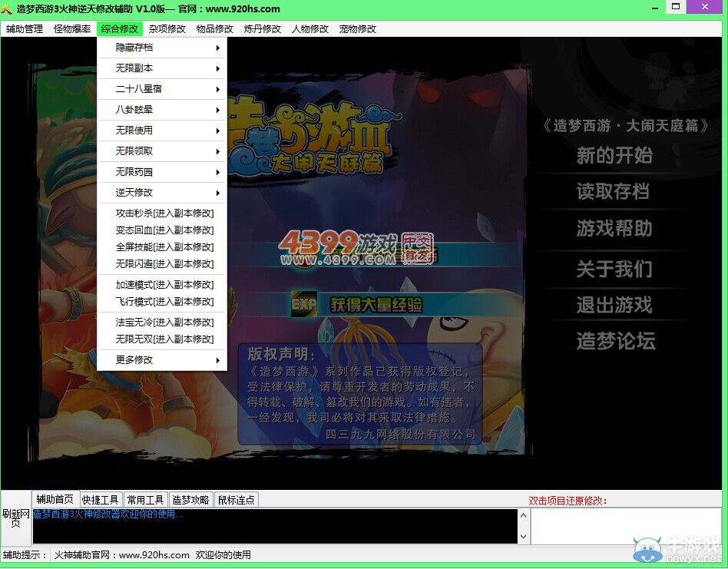This screenshot has height=569, width=728.
Task: Expand the 更多修改 submenu
Action: coord(161,359)
